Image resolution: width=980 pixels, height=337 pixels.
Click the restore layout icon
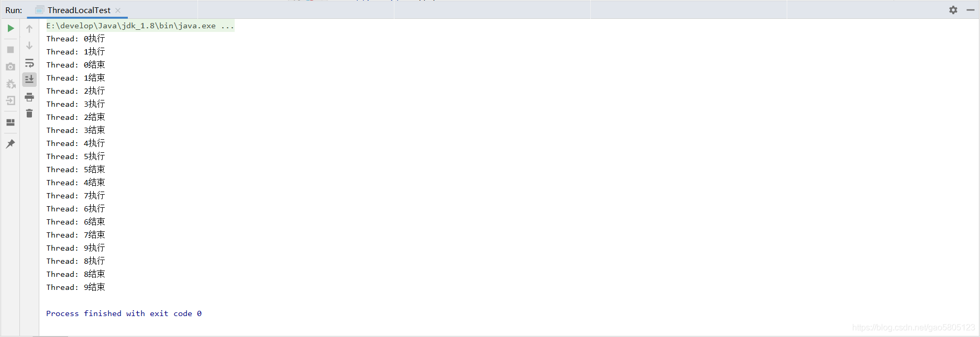click(10, 122)
